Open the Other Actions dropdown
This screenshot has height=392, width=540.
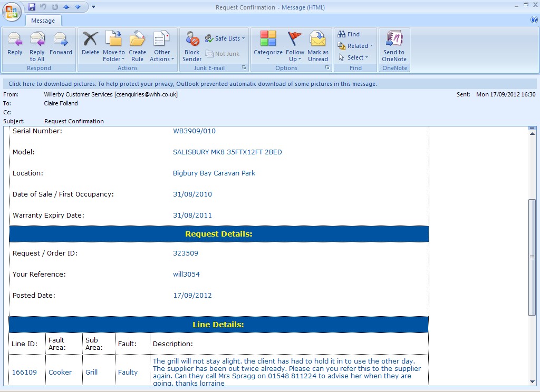pyautogui.click(x=162, y=56)
